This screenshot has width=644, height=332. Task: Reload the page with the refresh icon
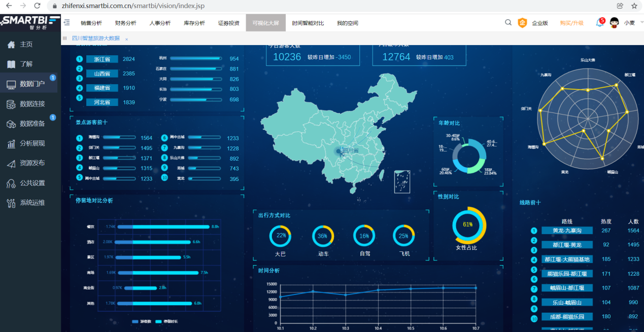tap(37, 6)
